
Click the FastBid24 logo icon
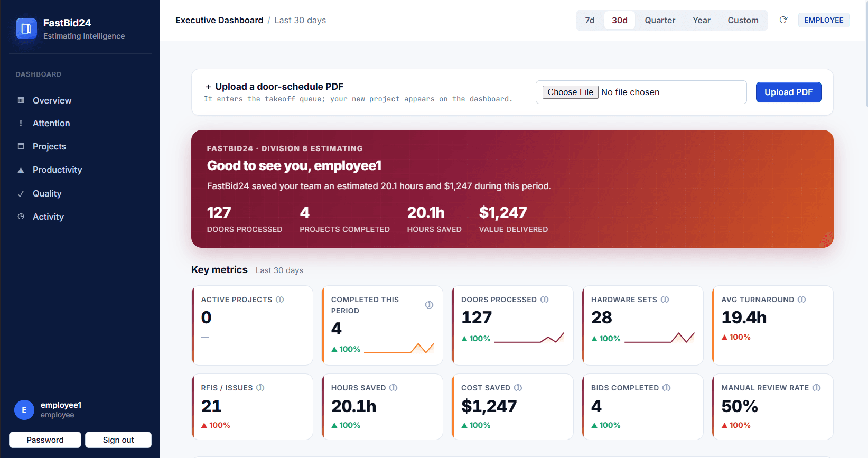click(x=26, y=29)
